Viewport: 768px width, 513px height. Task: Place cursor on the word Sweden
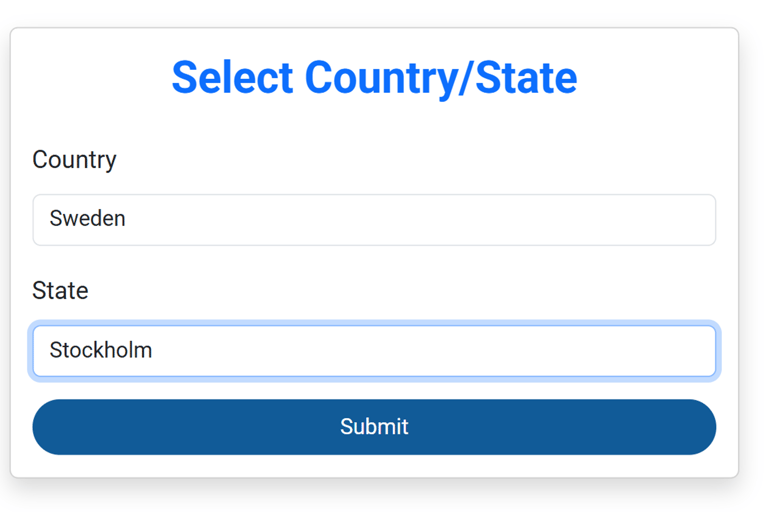tap(88, 219)
